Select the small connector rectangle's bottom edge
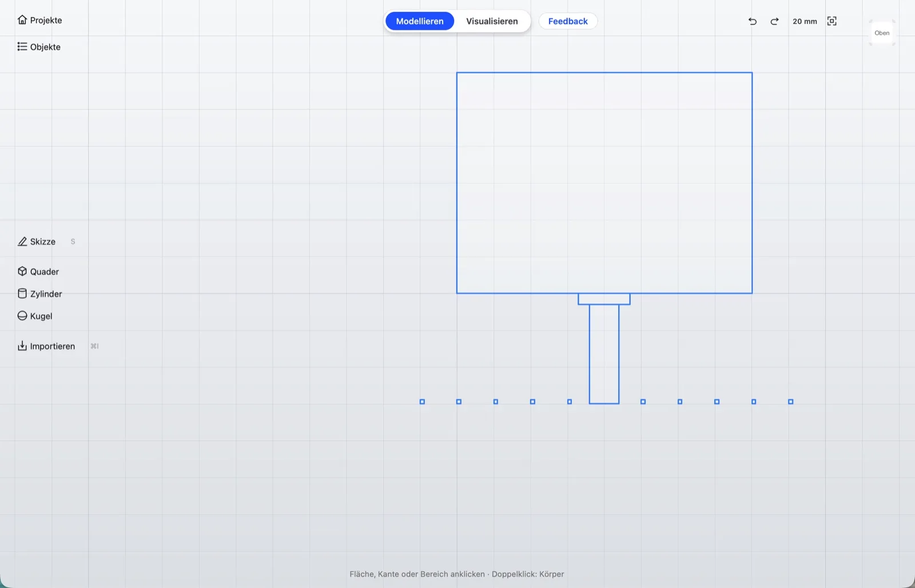This screenshot has width=915, height=588. (604, 304)
